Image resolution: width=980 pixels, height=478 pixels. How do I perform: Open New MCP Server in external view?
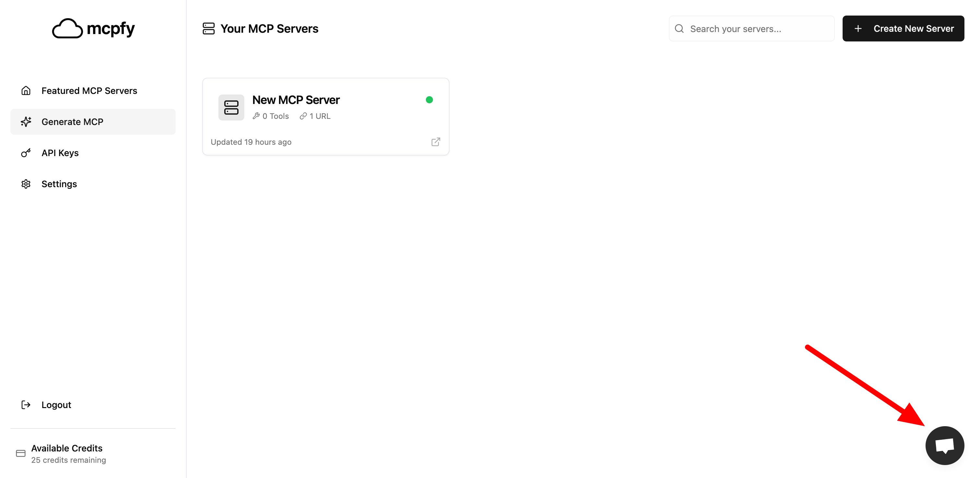pyautogui.click(x=436, y=142)
